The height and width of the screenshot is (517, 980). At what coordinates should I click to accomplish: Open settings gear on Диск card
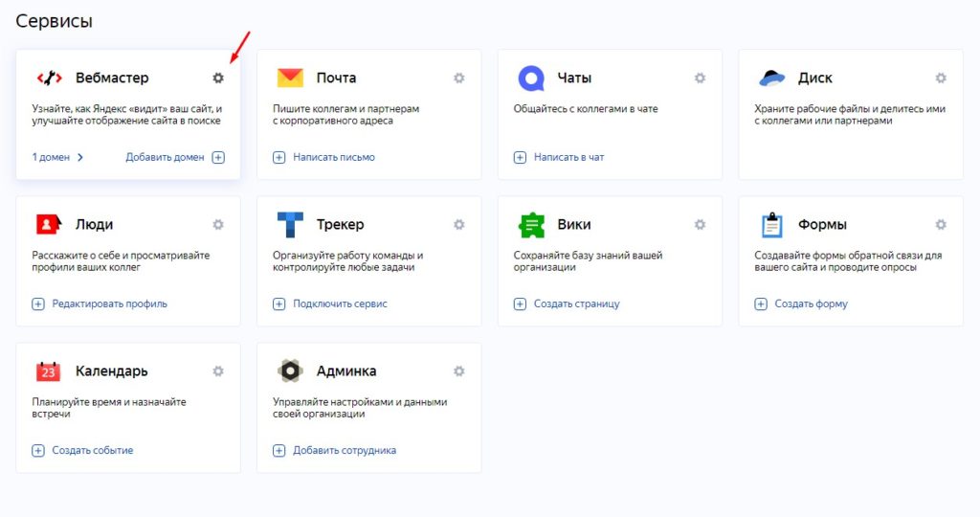(x=941, y=79)
